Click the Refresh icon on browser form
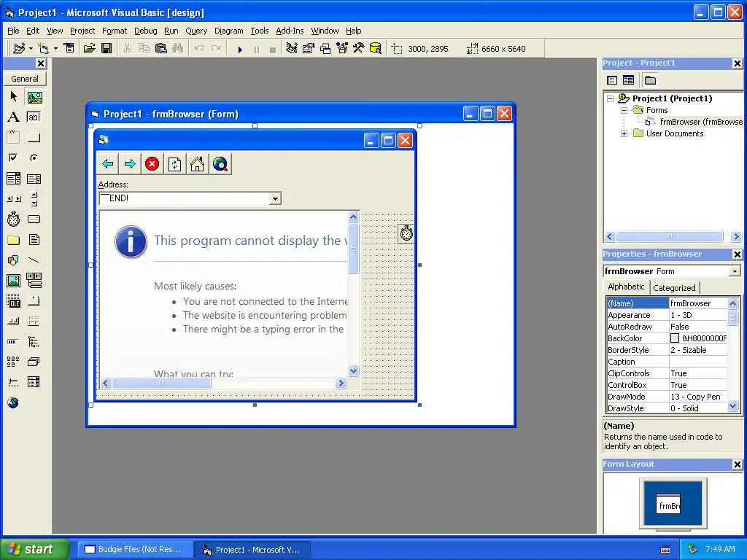The height and width of the screenshot is (560, 747). pyautogui.click(x=175, y=164)
